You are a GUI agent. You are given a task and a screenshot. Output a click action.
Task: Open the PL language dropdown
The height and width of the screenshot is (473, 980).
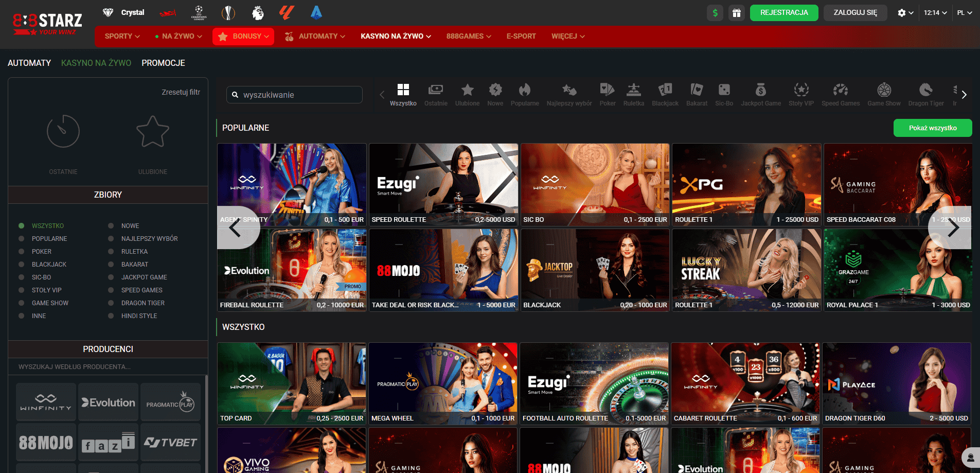pos(964,13)
